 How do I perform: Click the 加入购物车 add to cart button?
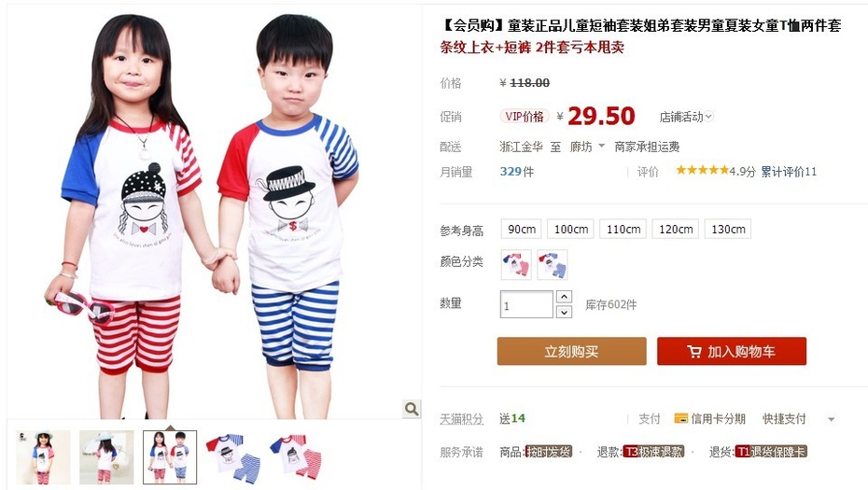pos(732,351)
